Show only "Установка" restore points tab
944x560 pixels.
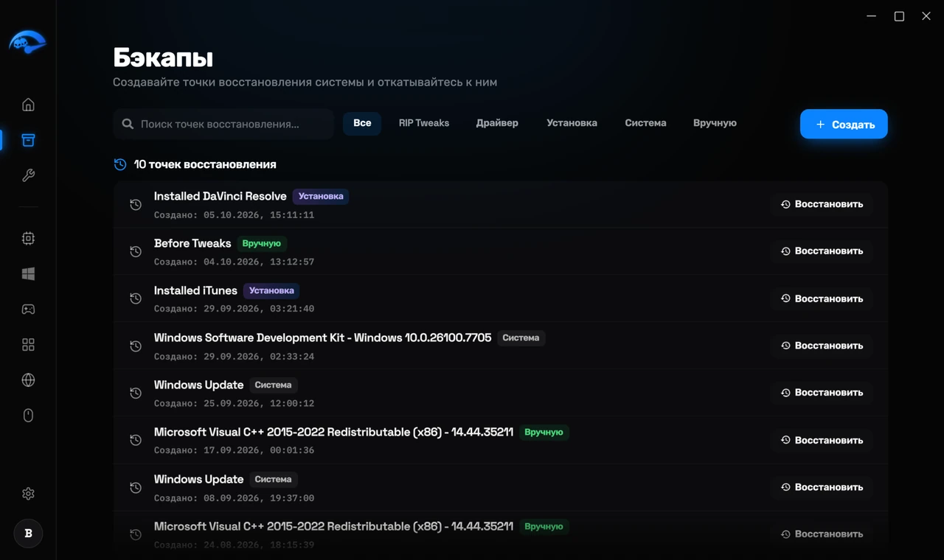(572, 123)
